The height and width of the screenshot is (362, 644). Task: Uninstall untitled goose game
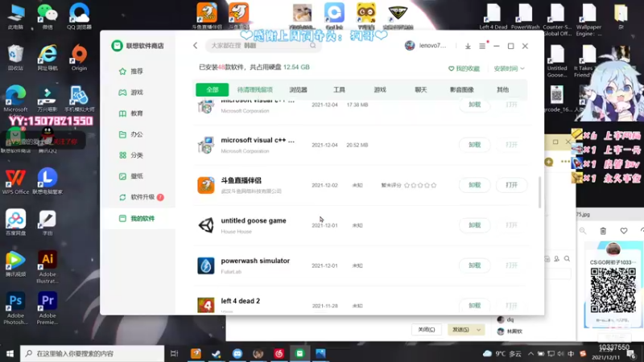click(x=474, y=225)
